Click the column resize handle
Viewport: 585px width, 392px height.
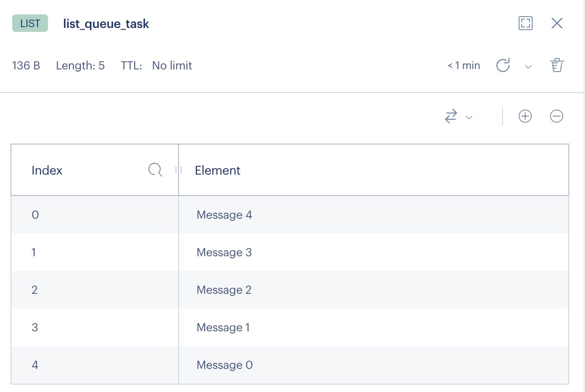pos(178,170)
